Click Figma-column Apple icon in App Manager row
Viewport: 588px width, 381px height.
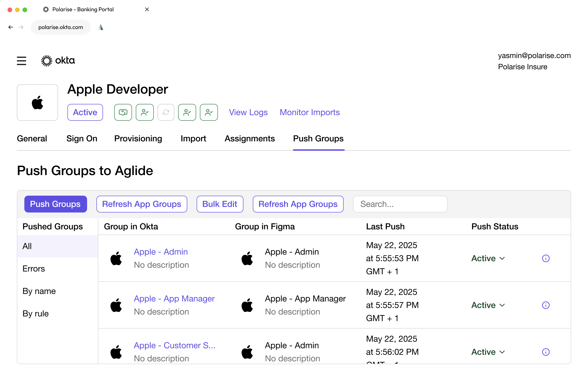(247, 305)
